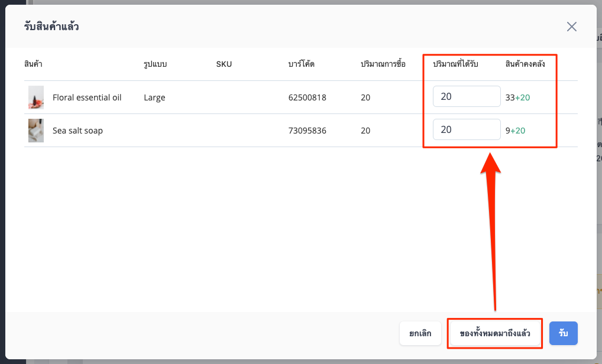Click the ปริมาณที่ได้รับ column header
This screenshot has height=364, width=602.
pos(455,64)
